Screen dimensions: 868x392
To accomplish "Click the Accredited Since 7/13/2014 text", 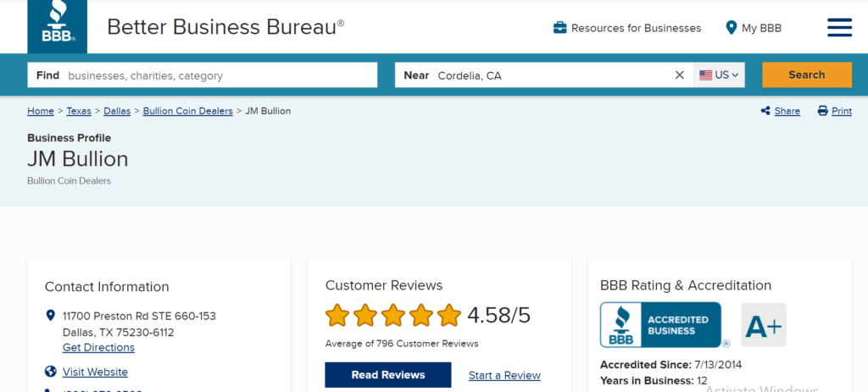I will (671, 364).
